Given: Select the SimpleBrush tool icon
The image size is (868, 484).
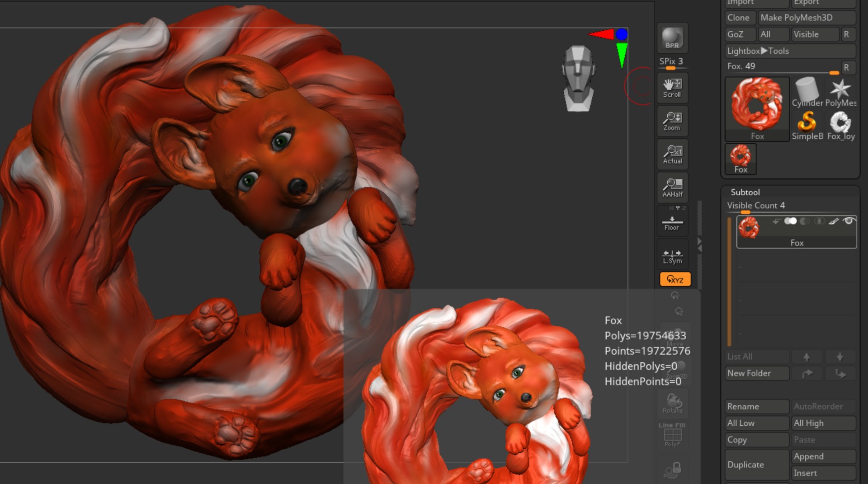Looking at the screenshot, I should pos(807,126).
